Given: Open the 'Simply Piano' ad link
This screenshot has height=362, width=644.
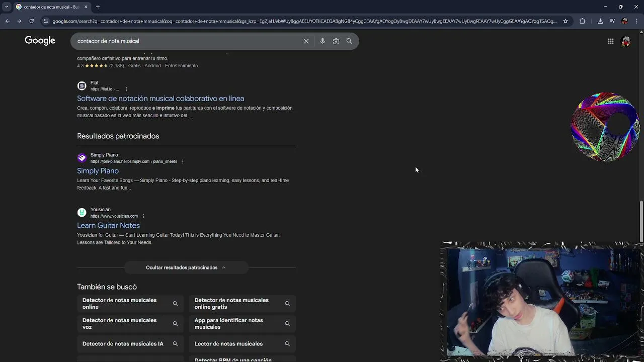Looking at the screenshot, I should coord(98,171).
